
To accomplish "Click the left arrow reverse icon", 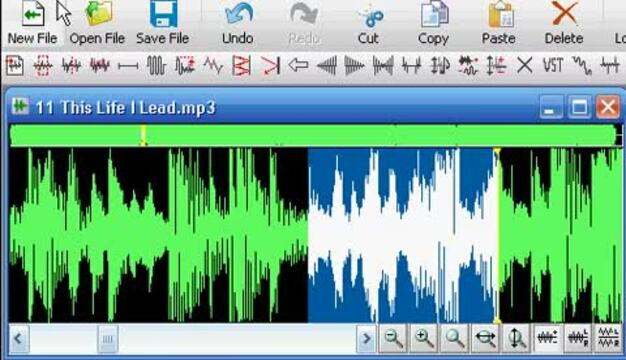I will [298, 65].
